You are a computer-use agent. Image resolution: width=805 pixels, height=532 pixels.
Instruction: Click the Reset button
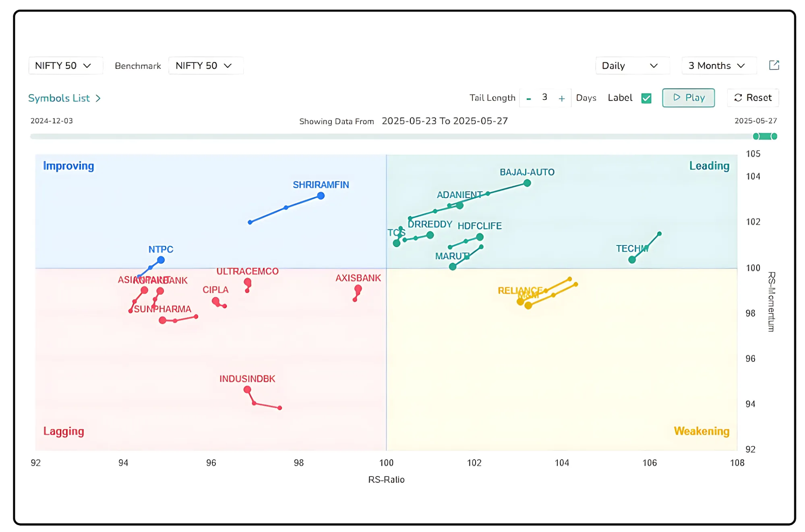(x=752, y=98)
